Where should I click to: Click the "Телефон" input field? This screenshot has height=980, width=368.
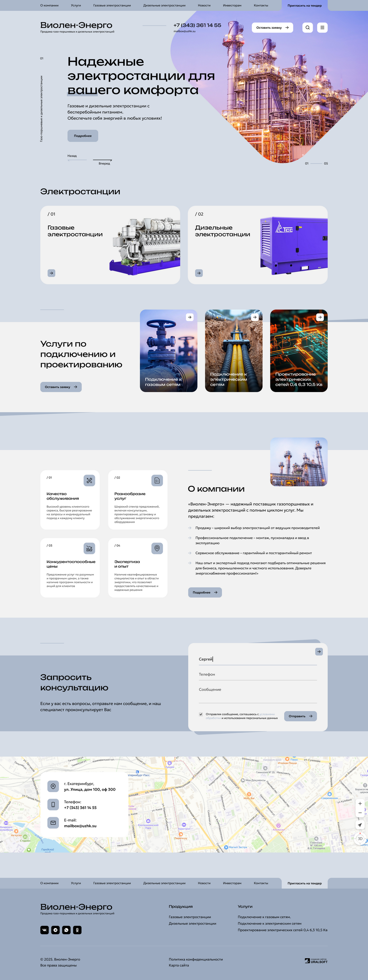[x=257, y=674]
